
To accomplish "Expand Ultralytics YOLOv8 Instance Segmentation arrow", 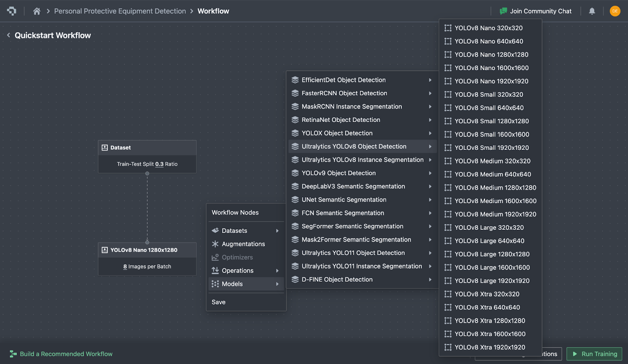I will (x=430, y=160).
